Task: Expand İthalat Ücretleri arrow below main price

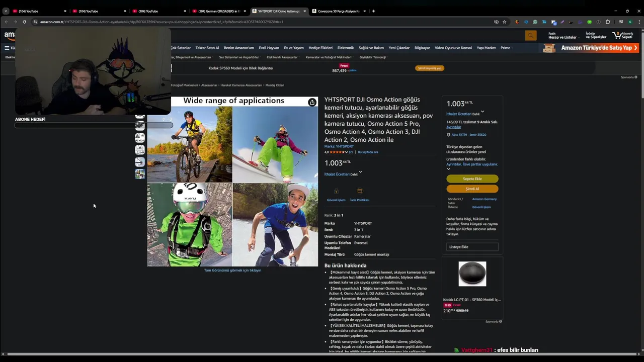Action: point(360,172)
